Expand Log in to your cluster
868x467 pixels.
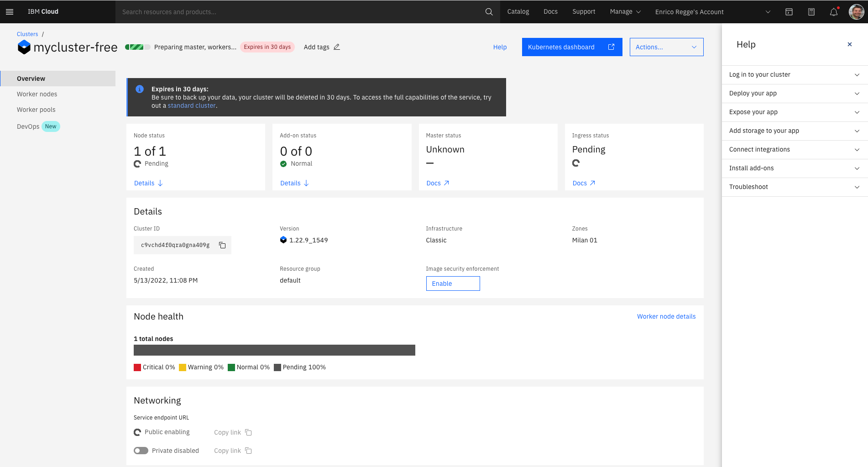coord(795,75)
